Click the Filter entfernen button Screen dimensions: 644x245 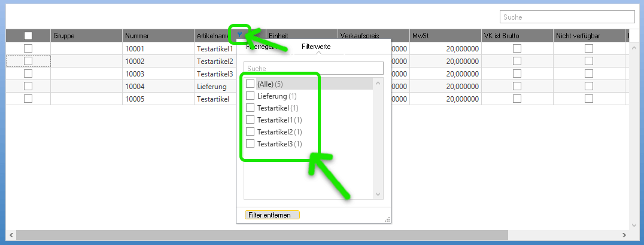pyautogui.click(x=272, y=215)
